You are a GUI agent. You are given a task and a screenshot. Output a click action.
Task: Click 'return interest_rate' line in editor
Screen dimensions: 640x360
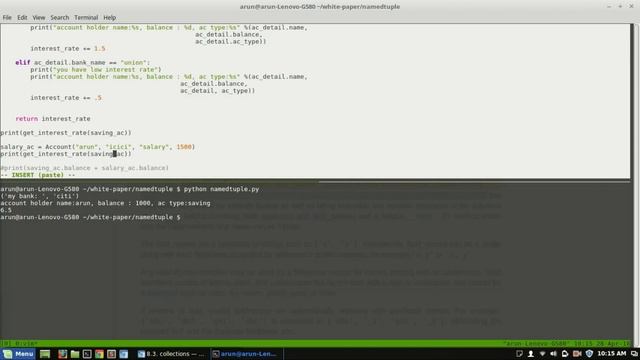(53, 119)
